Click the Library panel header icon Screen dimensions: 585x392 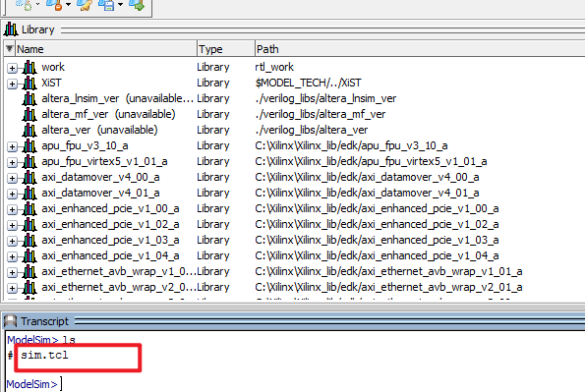click(11, 29)
